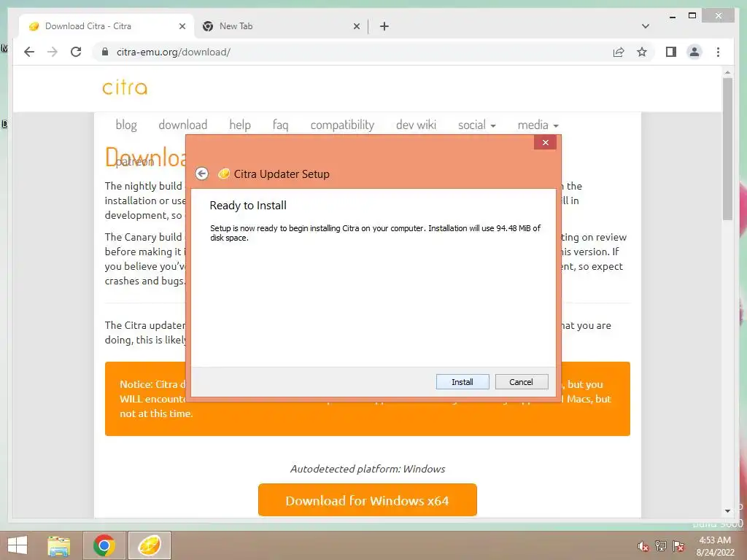Open File Explorer from the taskbar
This screenshot has width=747, height=560.
coord(59,545)
